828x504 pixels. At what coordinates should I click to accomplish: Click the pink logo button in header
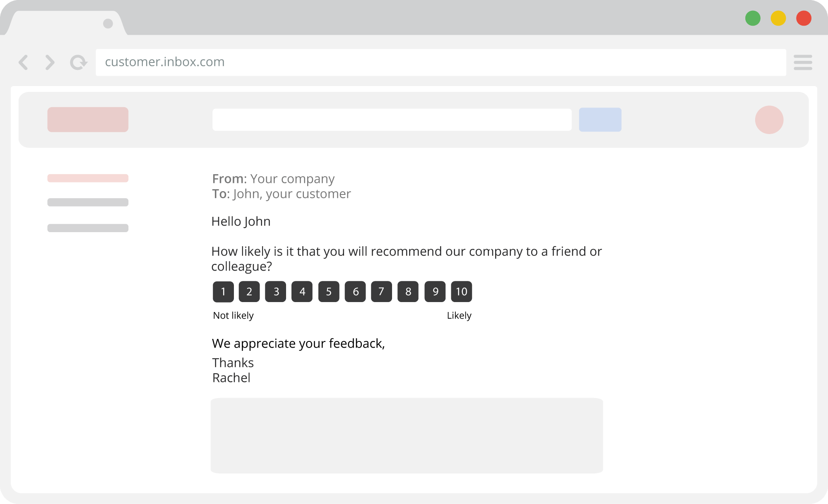[88, 120]
